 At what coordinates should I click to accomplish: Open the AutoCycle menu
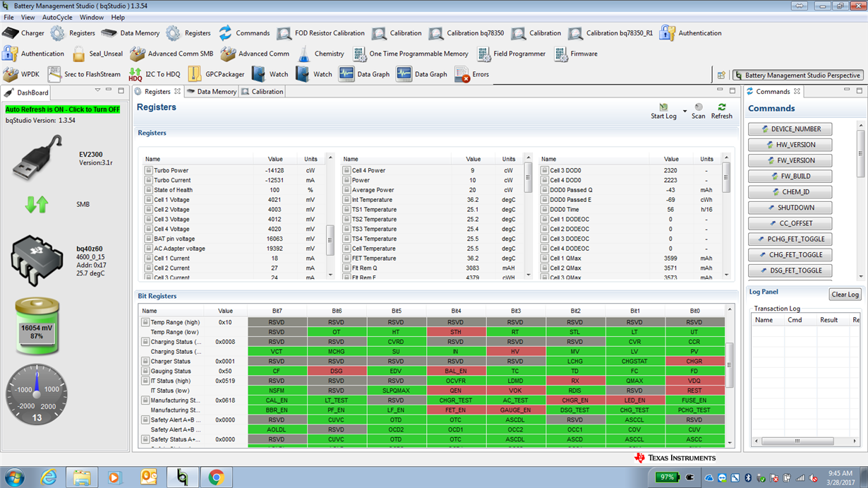click(x=57, y=17)
